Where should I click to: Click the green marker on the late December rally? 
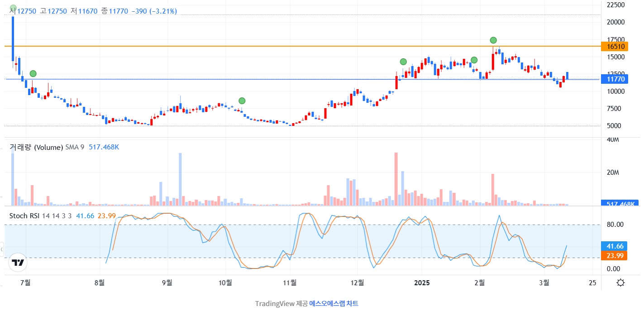pos(403,62)
